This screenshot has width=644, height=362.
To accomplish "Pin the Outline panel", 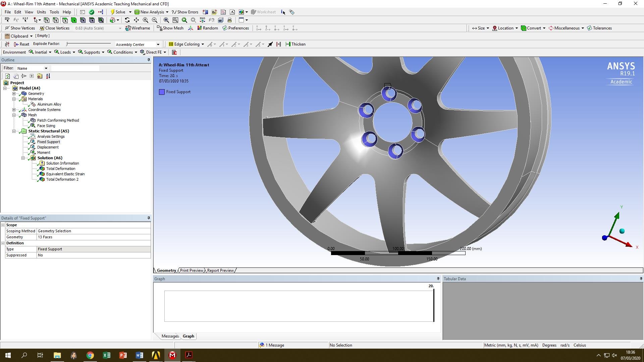I will point(149,60).
